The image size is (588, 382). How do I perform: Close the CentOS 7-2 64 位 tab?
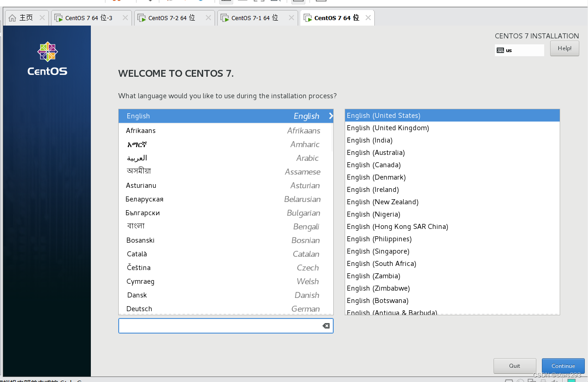208,18
